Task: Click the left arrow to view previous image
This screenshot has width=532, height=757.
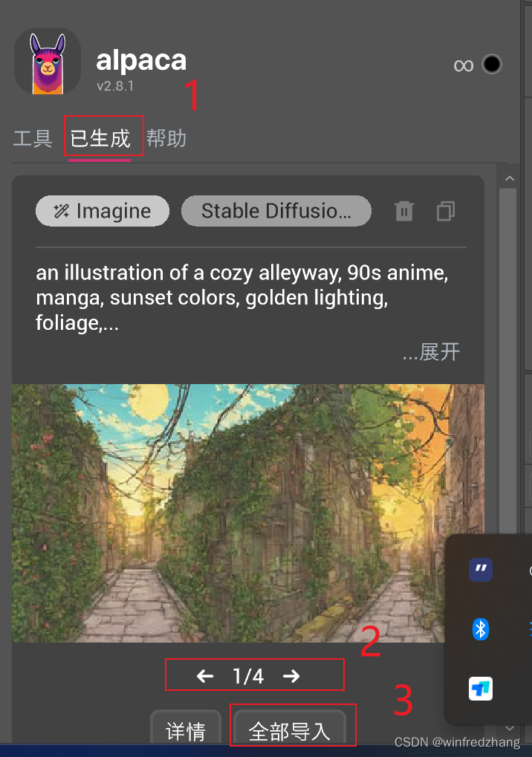Action: [204, 675]
